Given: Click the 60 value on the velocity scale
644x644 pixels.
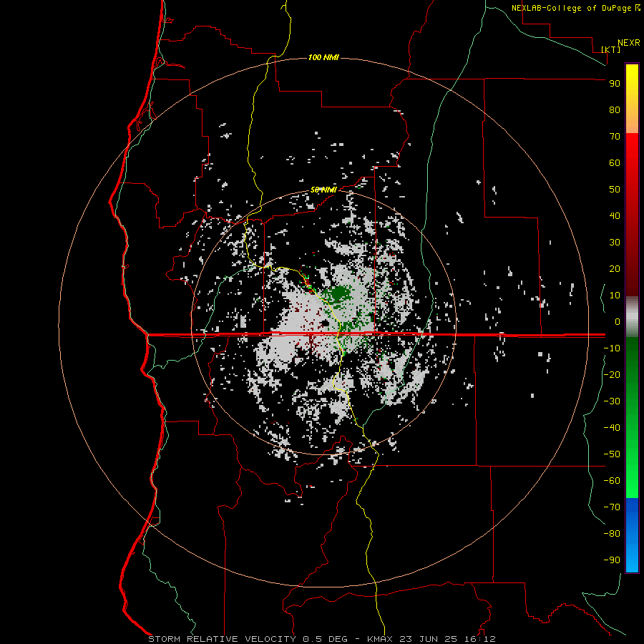Looking at the screenshot, I should [615, 162].
